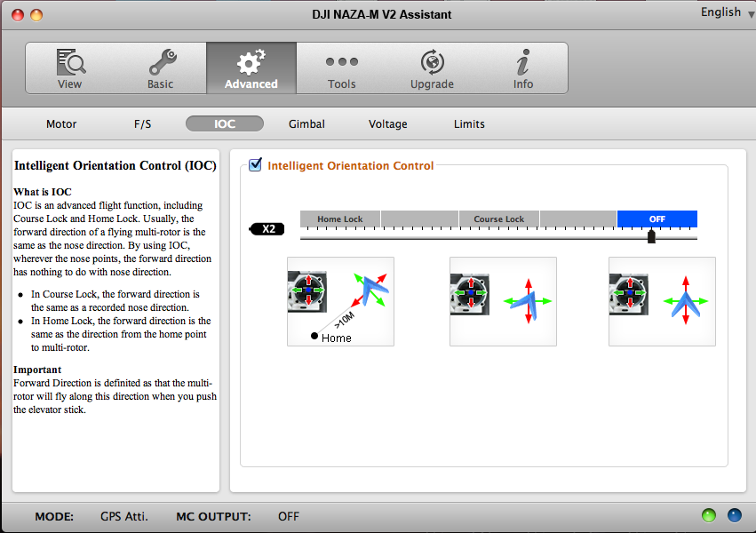Select the Advanced gear icon
The width and height of the screenshot is (756, 533).
pos(251,62)
